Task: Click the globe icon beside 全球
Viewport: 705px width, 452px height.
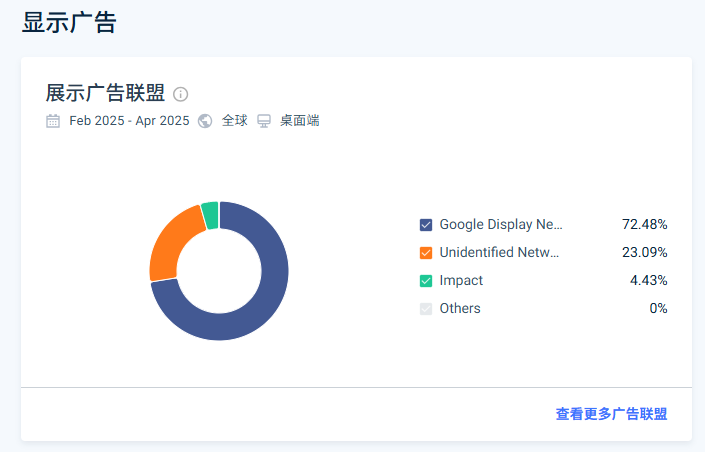Action: pyautogui.click(x=205, y=121)
